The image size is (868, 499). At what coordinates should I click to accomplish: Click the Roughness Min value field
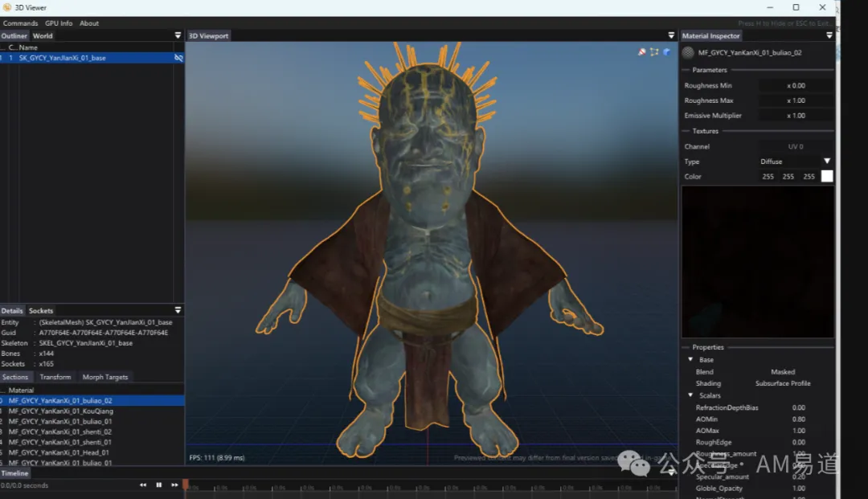click(796, 86)
